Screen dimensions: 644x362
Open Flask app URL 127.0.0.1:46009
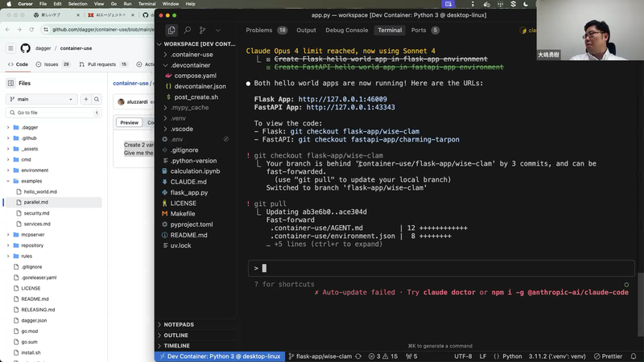point(343,99)
